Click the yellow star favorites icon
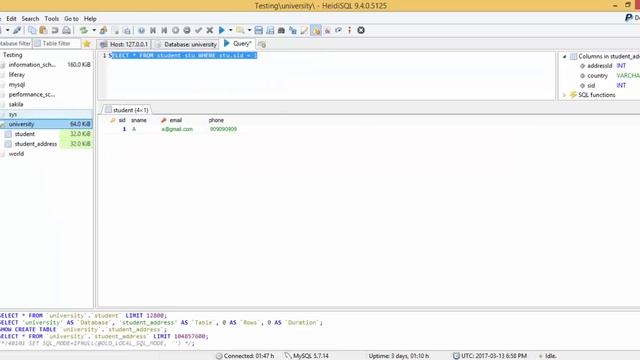This screenshot has width=640, height=360. click(87, 44)
